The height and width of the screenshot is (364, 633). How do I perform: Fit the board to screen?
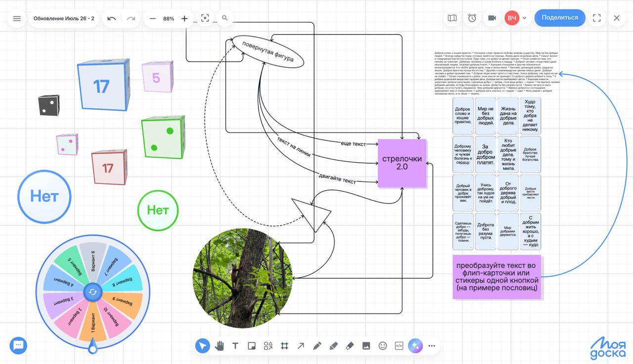[205, 18]
